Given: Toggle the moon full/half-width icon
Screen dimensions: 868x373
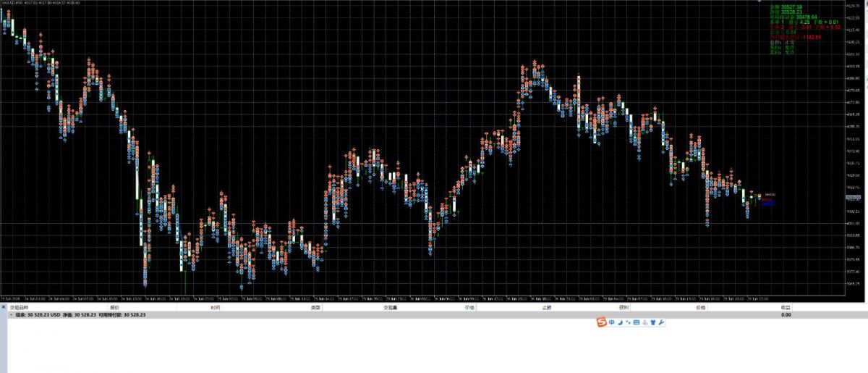Looking at the screenshot, I should tap(620, 322).
